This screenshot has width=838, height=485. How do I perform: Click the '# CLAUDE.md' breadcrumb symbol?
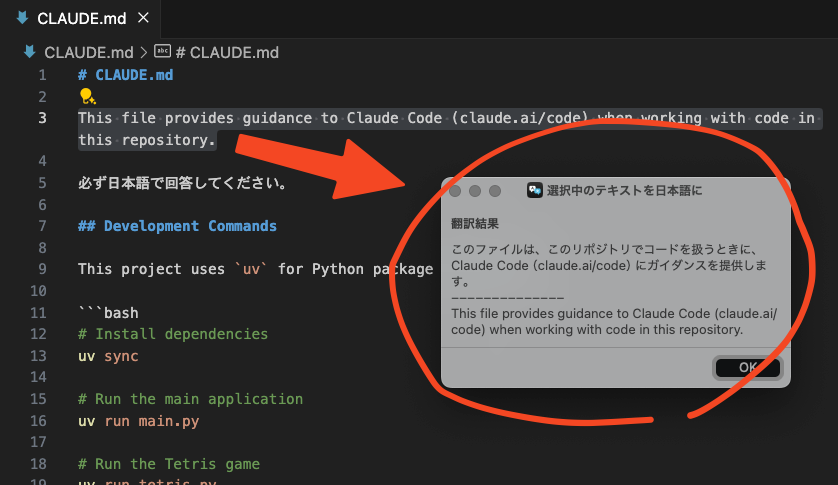pyautogui.click(x=227, y=52)
